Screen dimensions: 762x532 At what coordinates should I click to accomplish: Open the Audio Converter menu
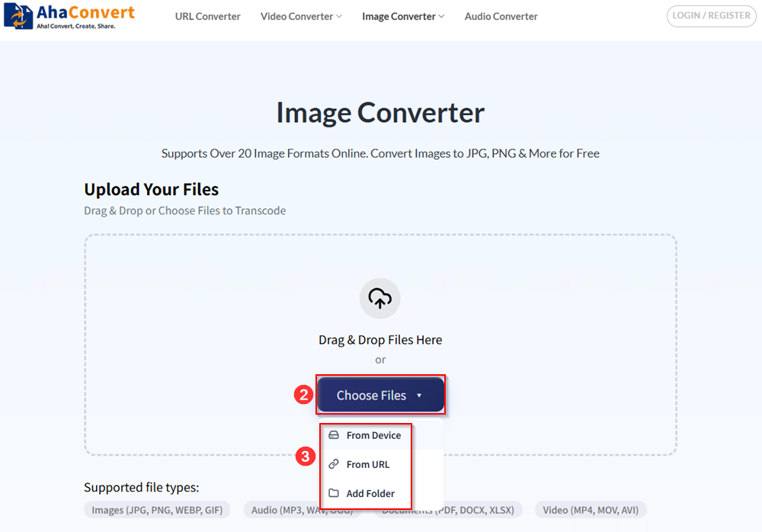501,16
